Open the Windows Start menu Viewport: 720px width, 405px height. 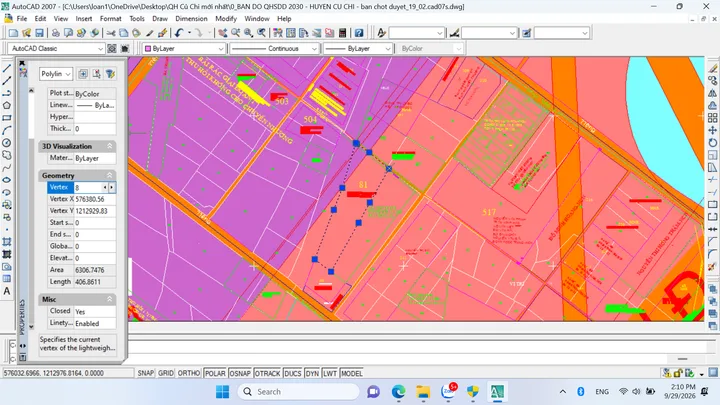(x=223, y=392)
